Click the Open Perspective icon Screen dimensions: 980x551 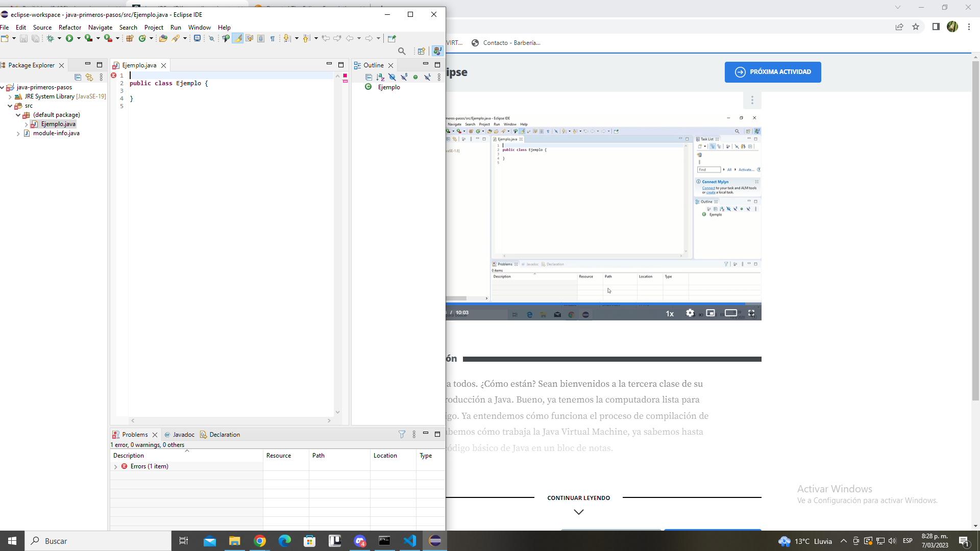pos(422,51)
